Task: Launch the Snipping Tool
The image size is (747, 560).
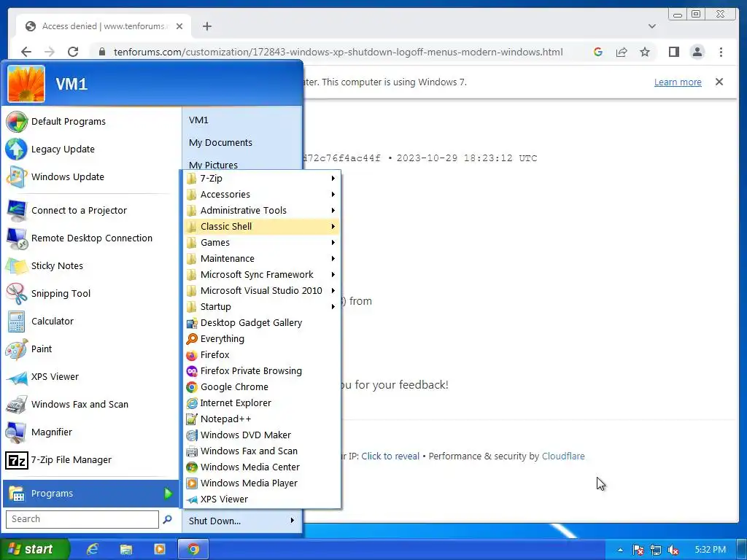Action: point(90,293)
